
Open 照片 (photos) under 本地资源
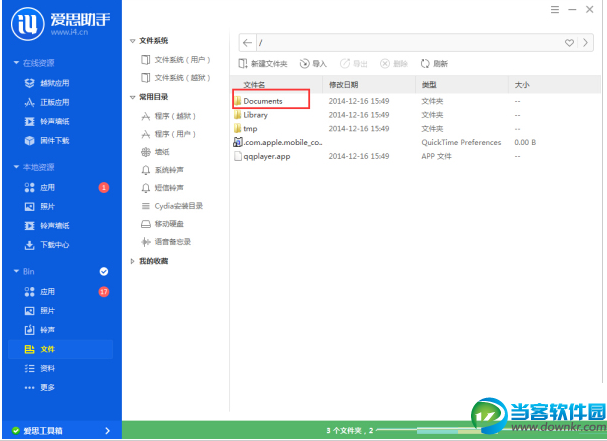39,206
